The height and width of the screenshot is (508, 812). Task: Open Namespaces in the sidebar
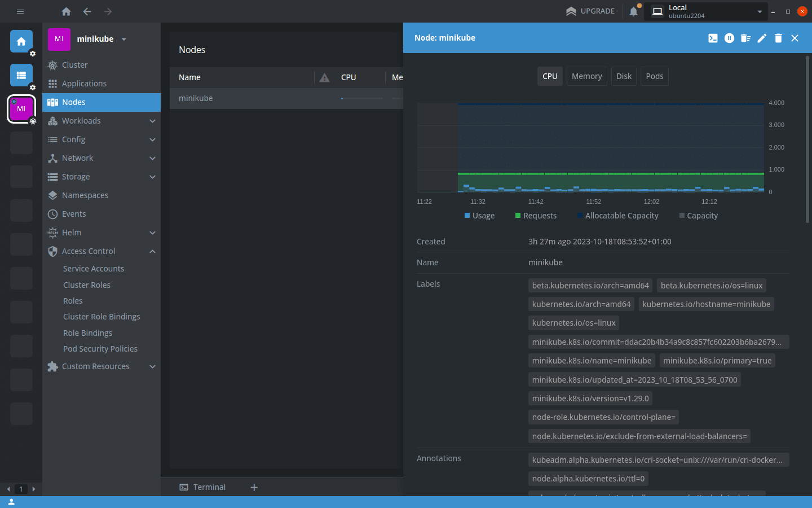click(x=101, y=195)
